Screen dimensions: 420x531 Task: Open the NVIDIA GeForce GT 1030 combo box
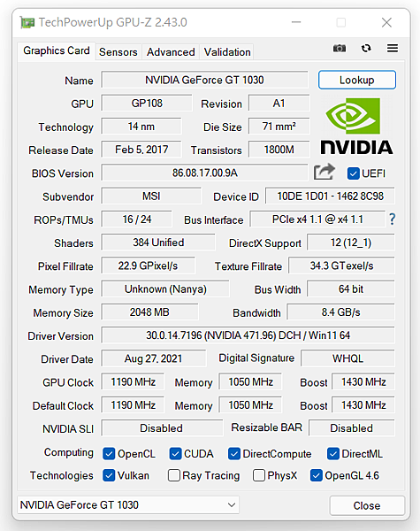click(x=128, y=505)
